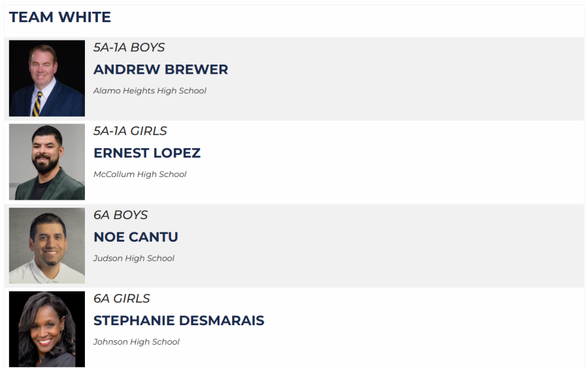The height and width of the screenshot is (369, 588).
Task: Click the 5A-1A BOYS division label
Action: (129, 47)
